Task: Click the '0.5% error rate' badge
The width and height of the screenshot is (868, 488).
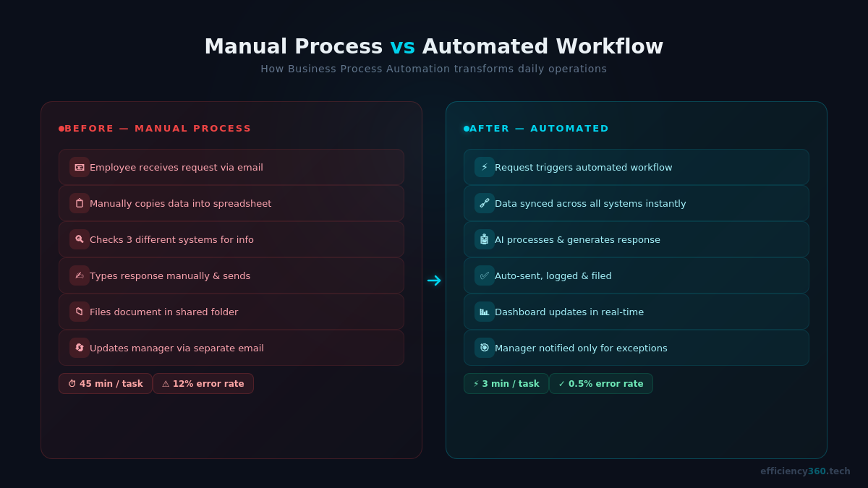Action: (x=601, y=383)
